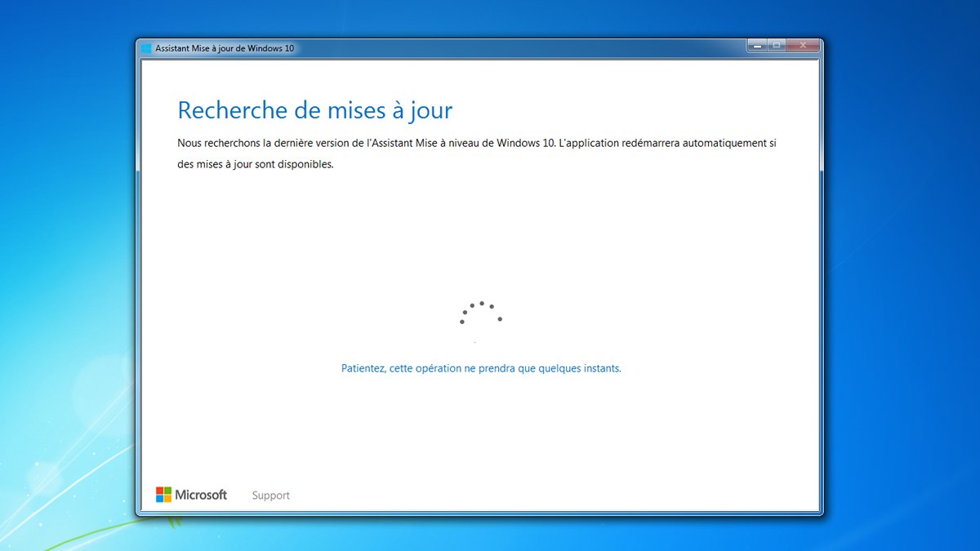Open the Support link
This screenshot has width=980, height=551.
[270, 495]
